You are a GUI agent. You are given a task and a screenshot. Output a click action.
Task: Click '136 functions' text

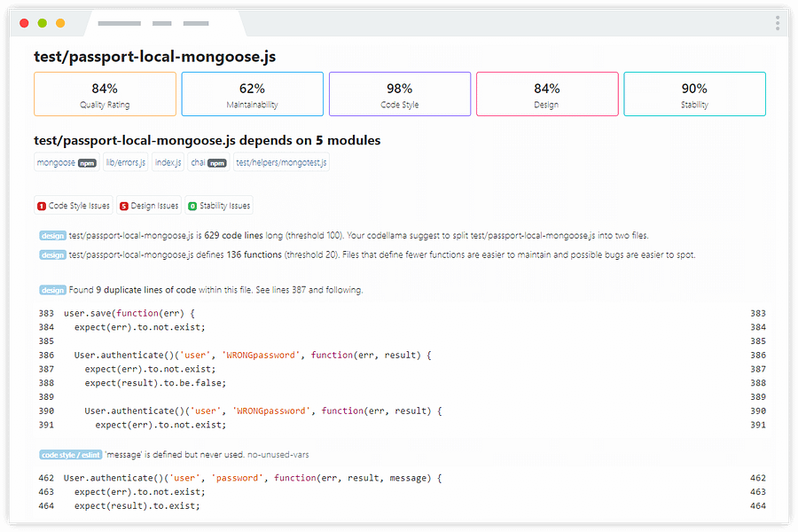[x=254, y=254]
